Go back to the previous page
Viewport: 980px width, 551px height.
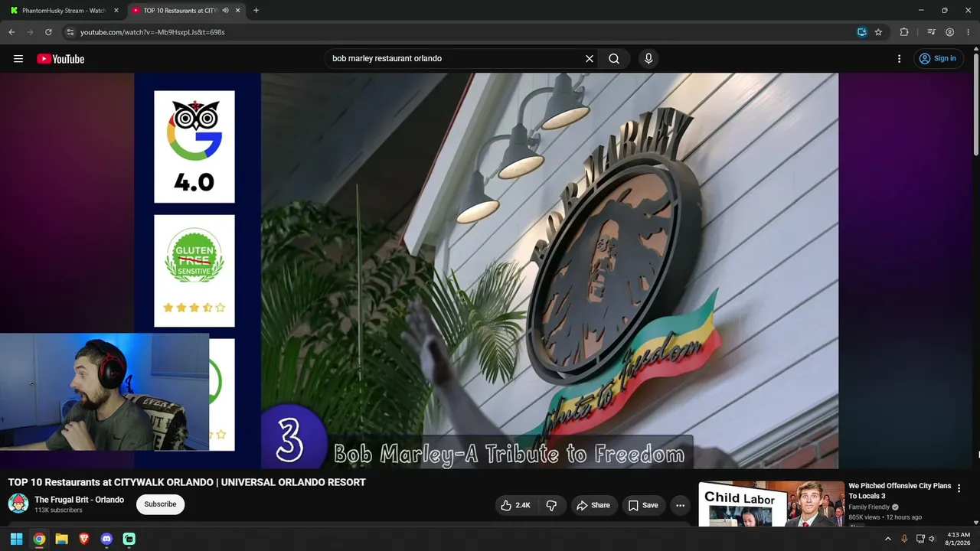click(x=11, y=32)
